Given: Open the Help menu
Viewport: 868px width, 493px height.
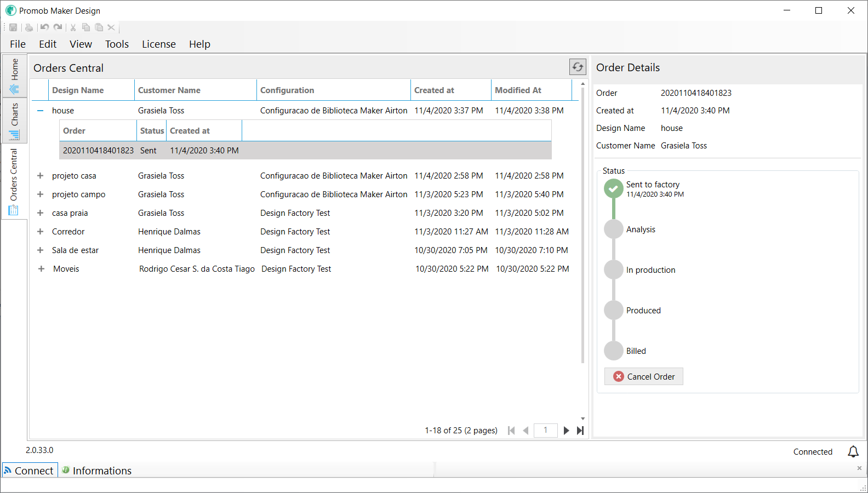Looking at the screenshot, I should tap(199, 44).
